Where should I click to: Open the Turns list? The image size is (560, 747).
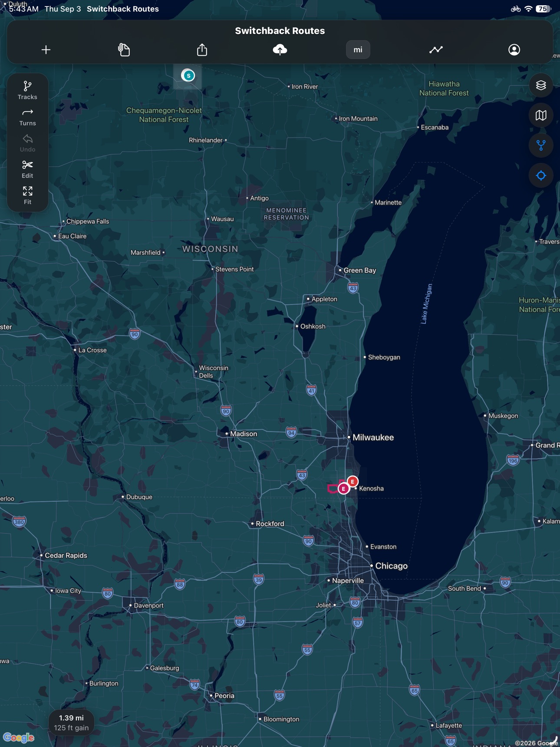(27, 117)
